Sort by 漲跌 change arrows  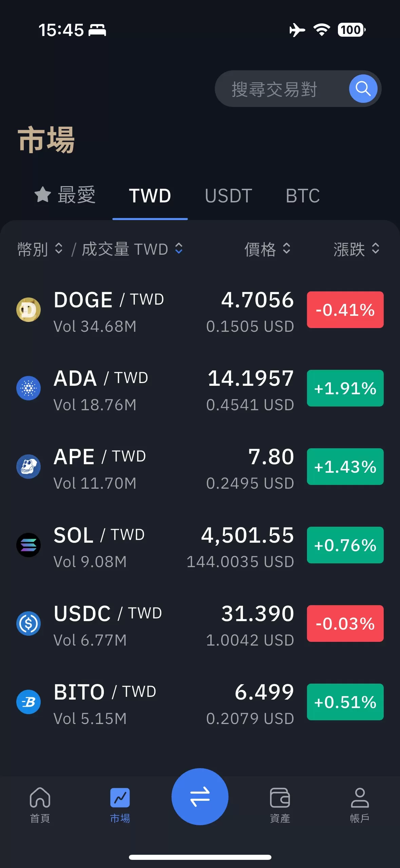coord(375,249)
